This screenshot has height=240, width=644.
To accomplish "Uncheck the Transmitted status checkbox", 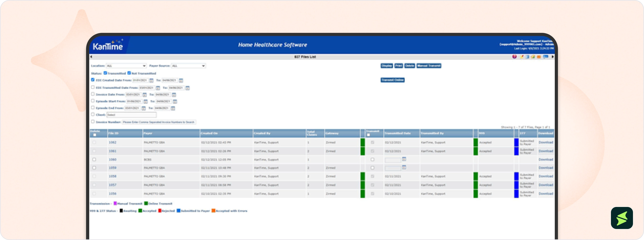I will coord(105,73).
